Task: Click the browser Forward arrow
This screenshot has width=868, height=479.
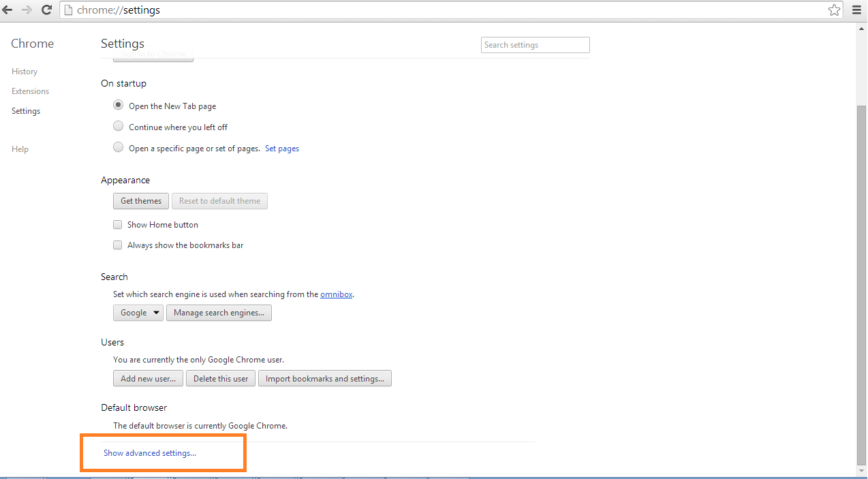Action: tap(27, 10)
